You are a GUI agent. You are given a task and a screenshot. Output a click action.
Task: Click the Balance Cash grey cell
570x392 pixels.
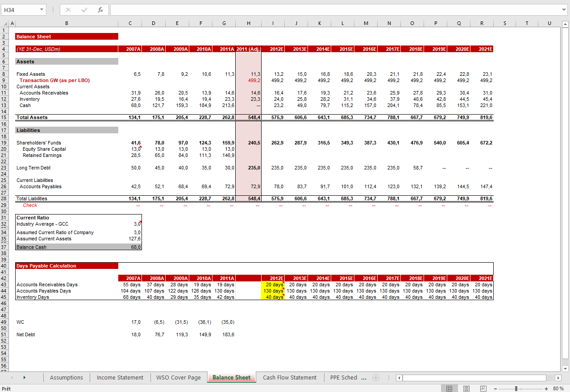point(67,247)
